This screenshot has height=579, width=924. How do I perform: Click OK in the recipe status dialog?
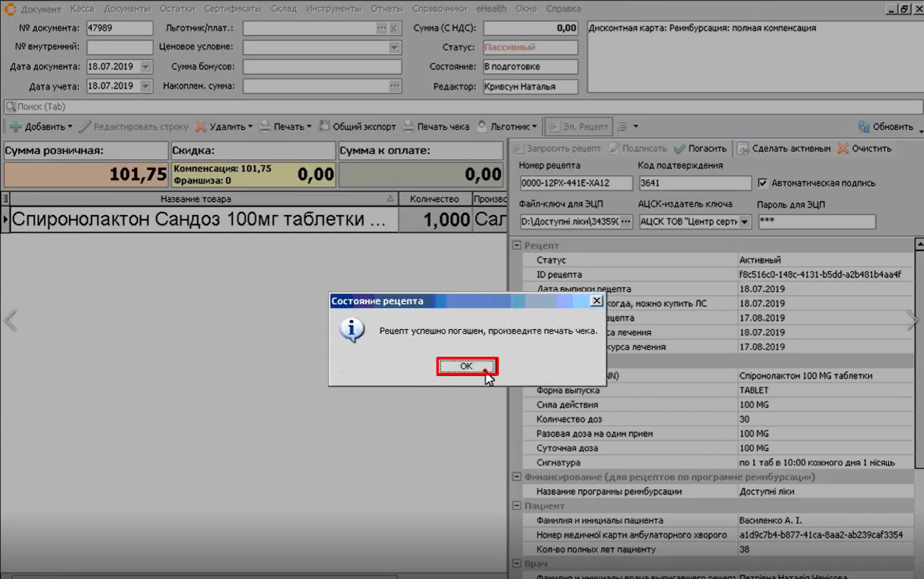point(467,366)
